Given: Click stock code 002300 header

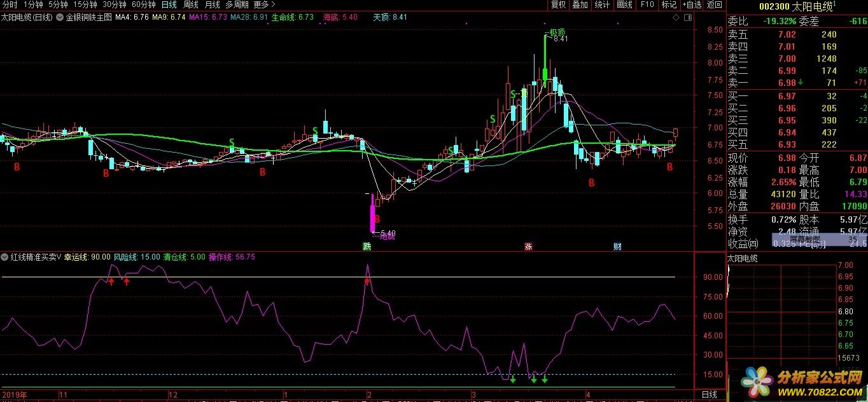Looking at the screenshot, I should [x=774, y=6].
